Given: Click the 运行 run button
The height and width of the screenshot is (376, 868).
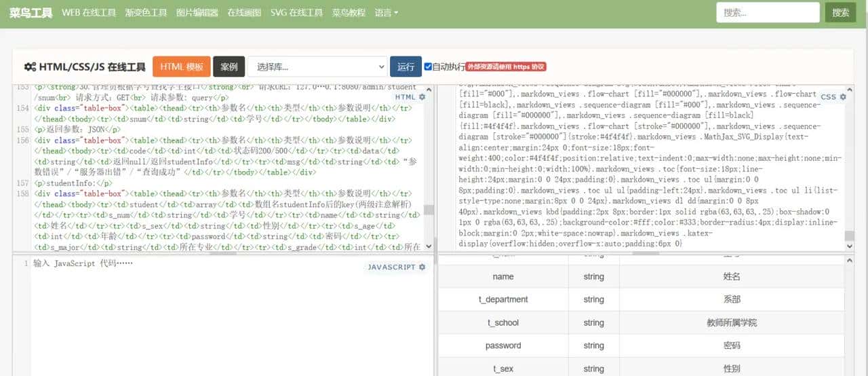Looking at the screenshot, I should [406, 67].
